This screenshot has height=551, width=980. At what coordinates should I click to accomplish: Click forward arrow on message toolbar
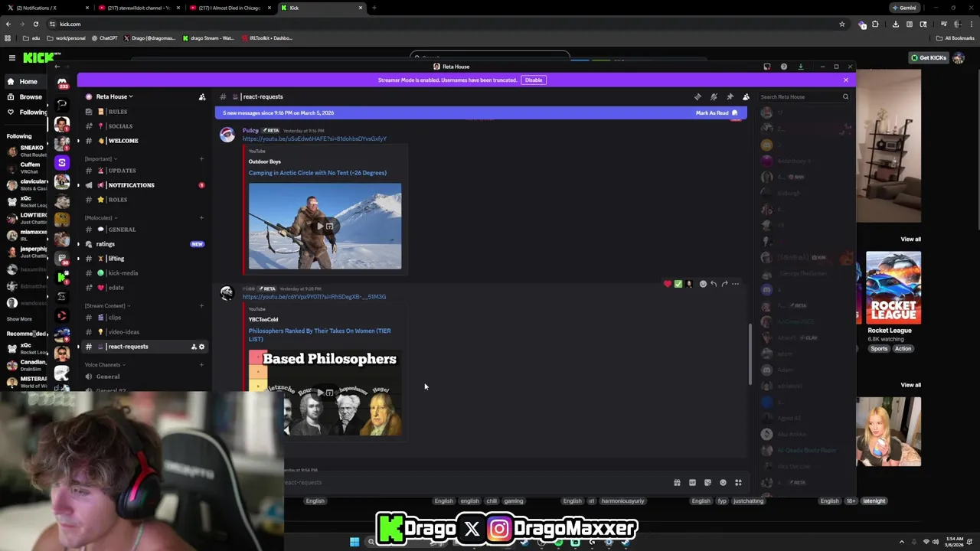[x=724, y=284]
